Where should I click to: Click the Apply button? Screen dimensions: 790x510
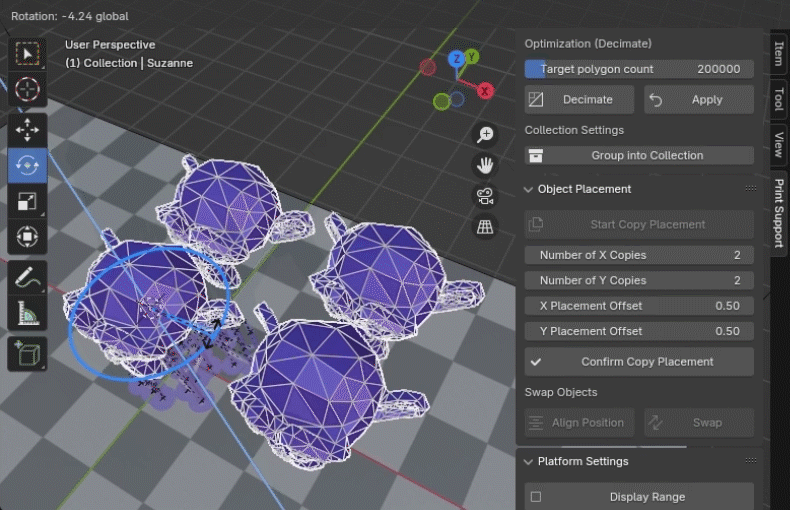(699, 100)
